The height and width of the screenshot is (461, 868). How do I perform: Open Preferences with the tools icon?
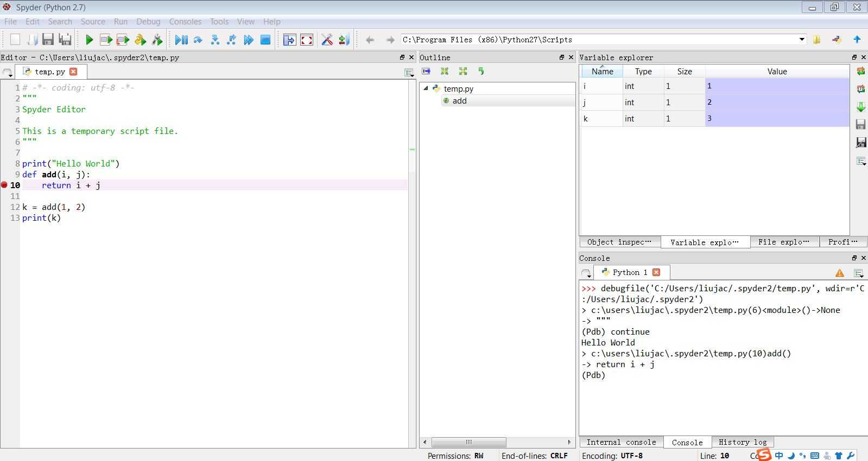(x=327, y=40)
